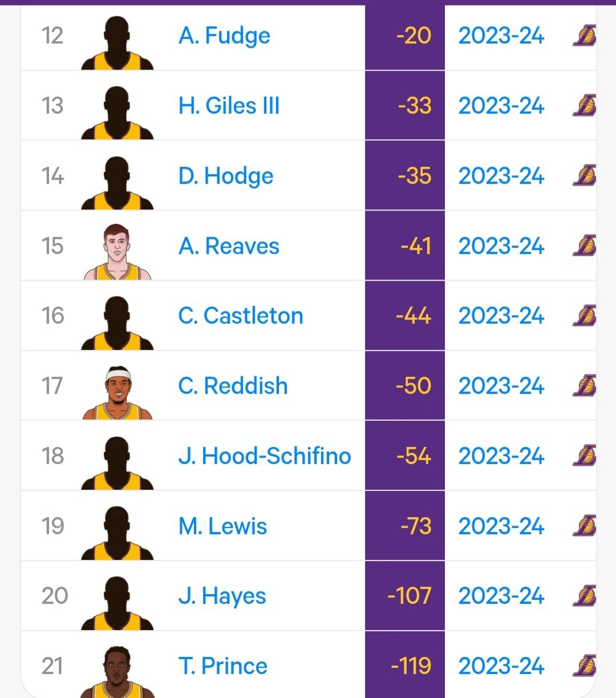Click the Lakers logo in A. Fudge row

click(584, 36)
